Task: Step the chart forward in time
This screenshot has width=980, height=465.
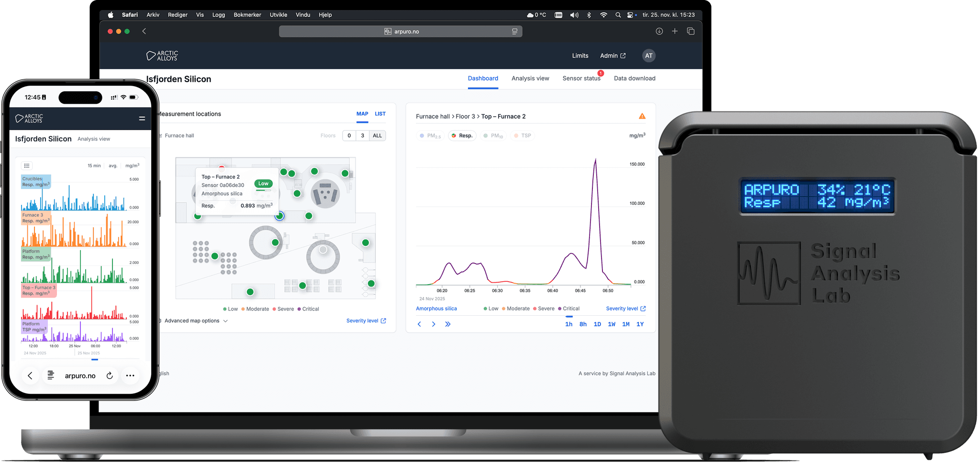Action: coord(434,324)
